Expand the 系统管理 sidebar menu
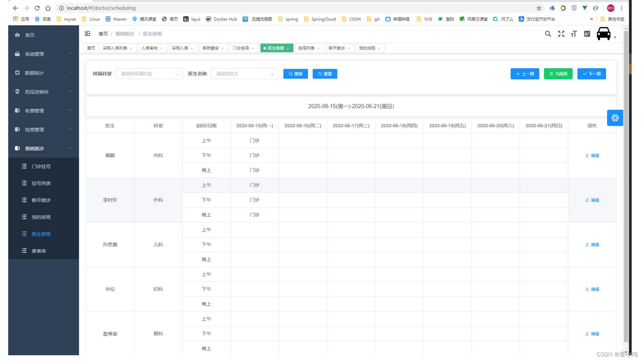This screenshot has width=644, height=361. 44,54
